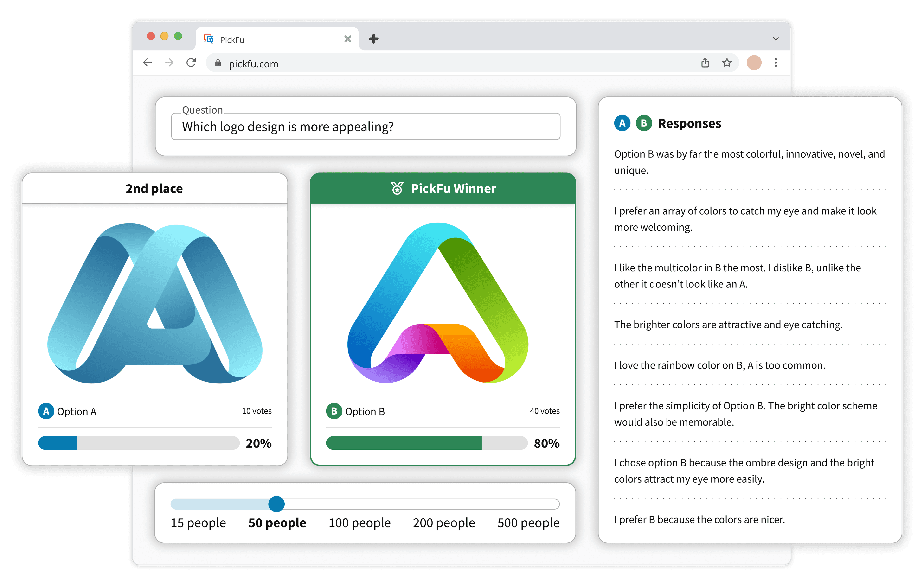Click the Option B label
Image resolution: width=924 pixels, height=587 pixels.
click(x=365, y=412)
